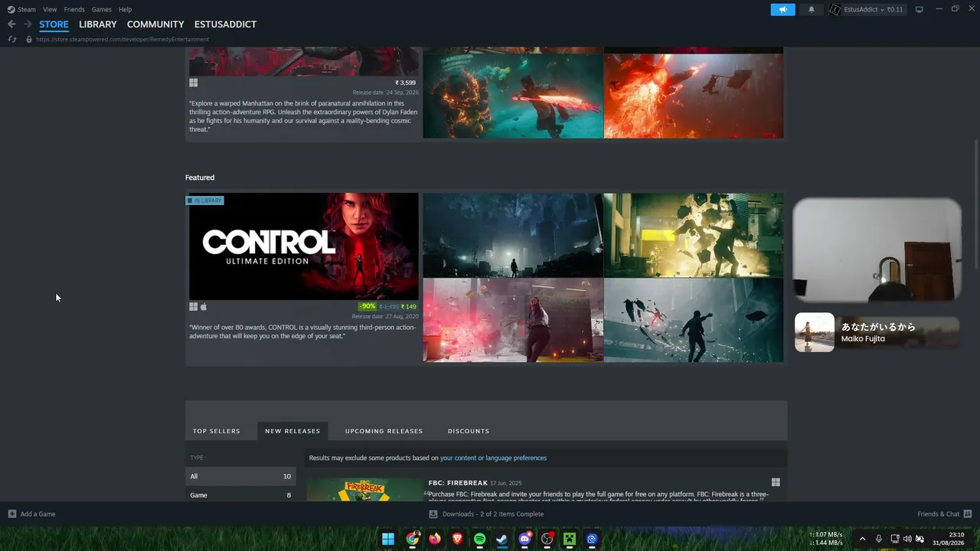Click the Windows icon under the top game
Screen dimensions: 980x551
(194, 83)
